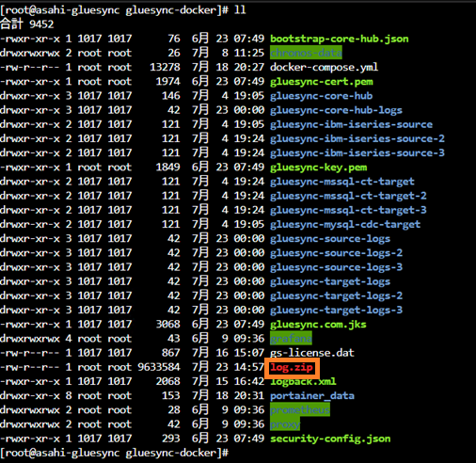Viewport: 476px width, 463px height.
Task: Click the portainer_data directory name
Action: [312, 395]
